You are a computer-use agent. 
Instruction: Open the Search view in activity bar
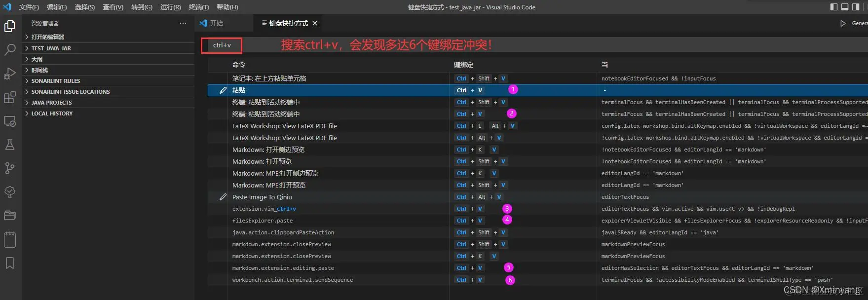coord(10,50)
